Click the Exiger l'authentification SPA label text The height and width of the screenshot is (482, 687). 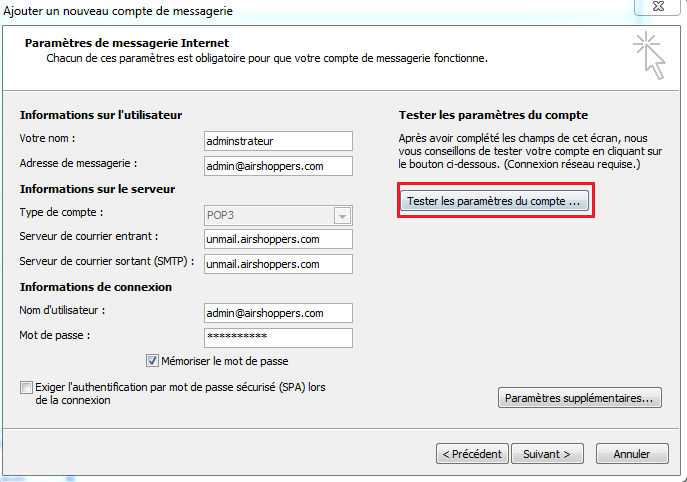180,393
